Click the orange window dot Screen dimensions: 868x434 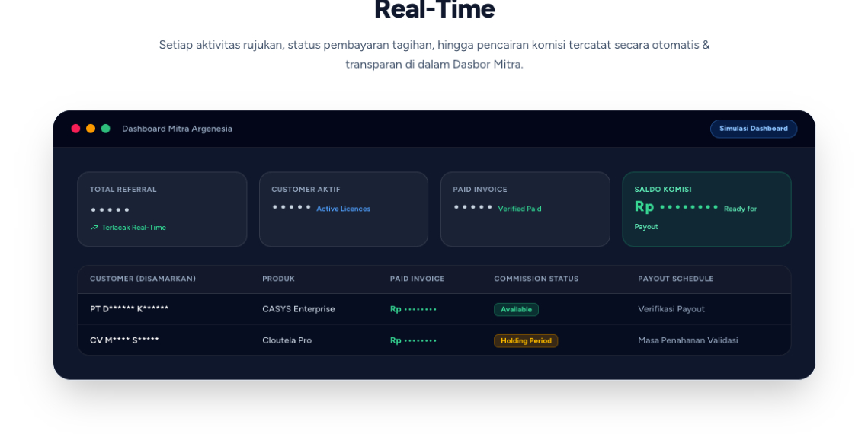click(91, 129)
